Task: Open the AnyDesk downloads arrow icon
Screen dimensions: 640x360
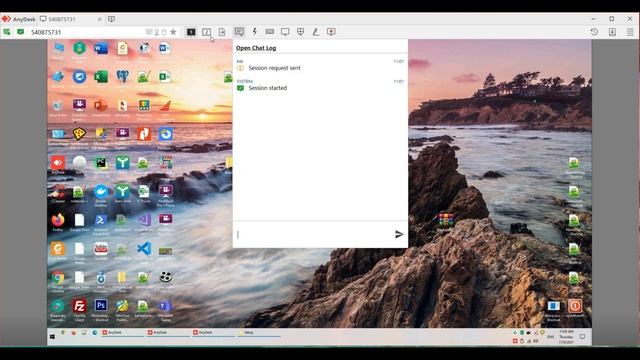Action: (612, 32)
